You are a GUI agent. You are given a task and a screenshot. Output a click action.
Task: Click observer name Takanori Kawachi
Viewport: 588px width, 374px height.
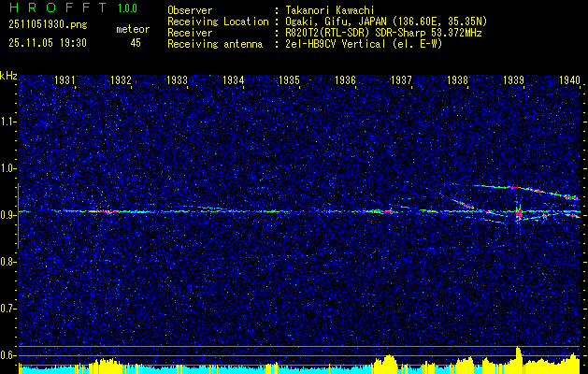[329, 10]
